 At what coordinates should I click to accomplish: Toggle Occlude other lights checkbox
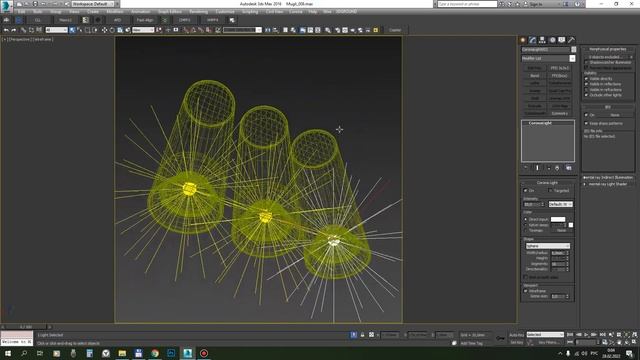coord(587,95)
